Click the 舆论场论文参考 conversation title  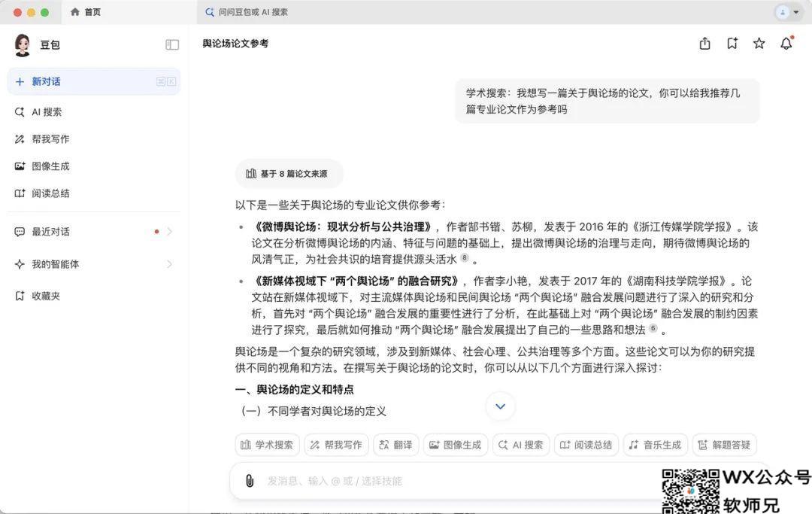coord(235,44)
